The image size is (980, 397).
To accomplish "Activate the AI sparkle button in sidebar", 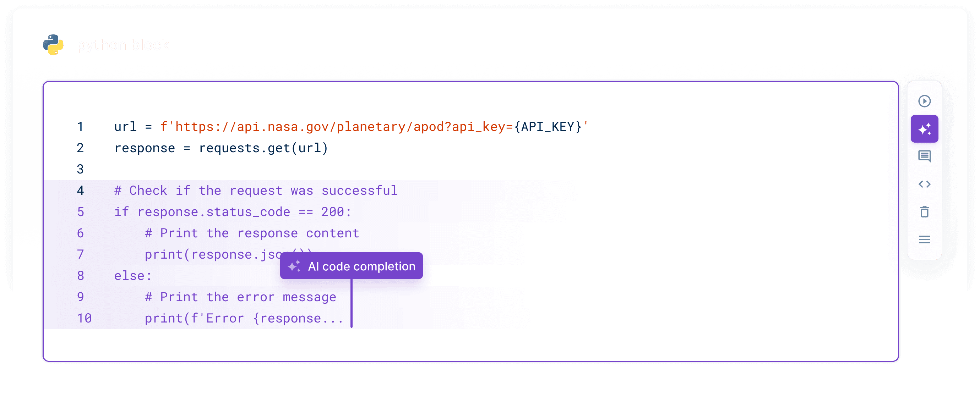I will tap(924, 129).
